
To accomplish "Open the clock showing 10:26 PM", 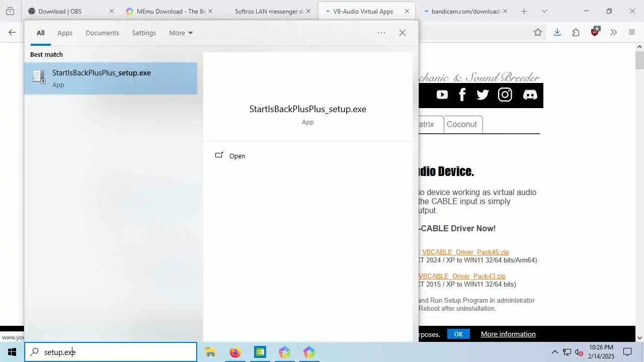I will 601,352.
